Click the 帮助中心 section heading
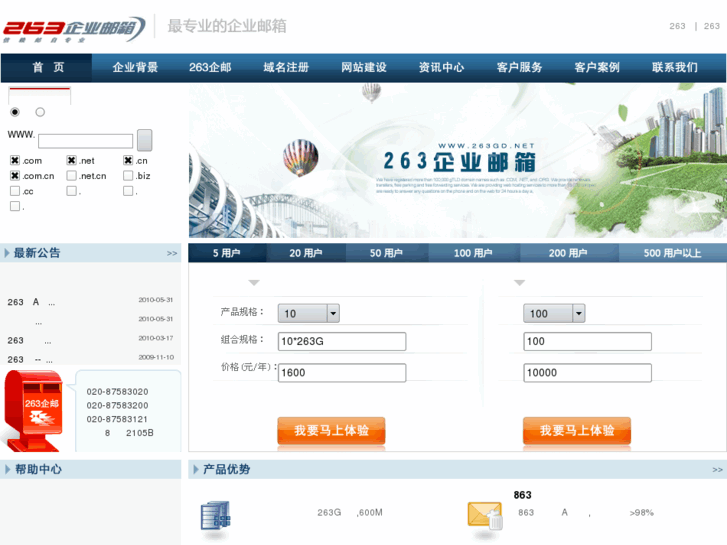Viewport: 727px width, 545px height. pos(38,469)
